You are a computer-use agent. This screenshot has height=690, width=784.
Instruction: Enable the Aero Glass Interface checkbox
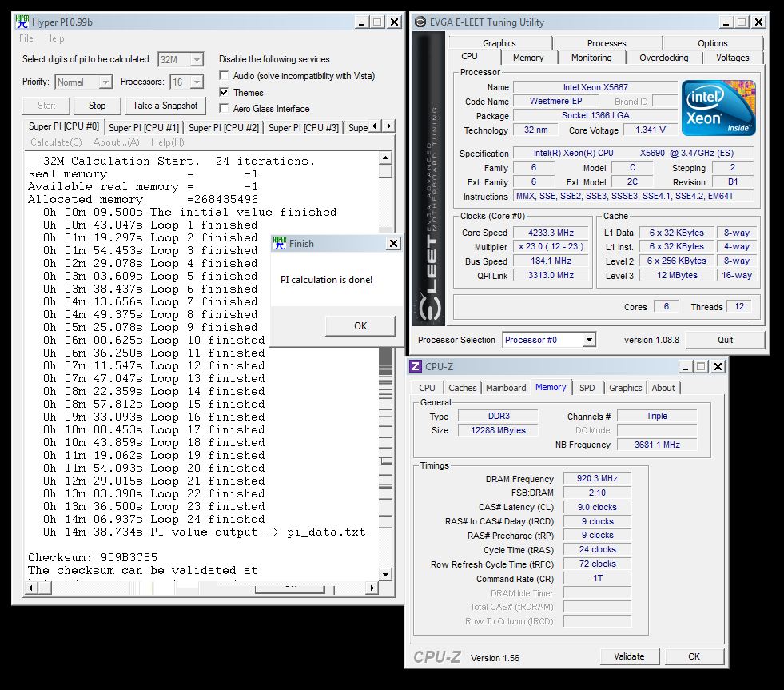click(224, 108)
